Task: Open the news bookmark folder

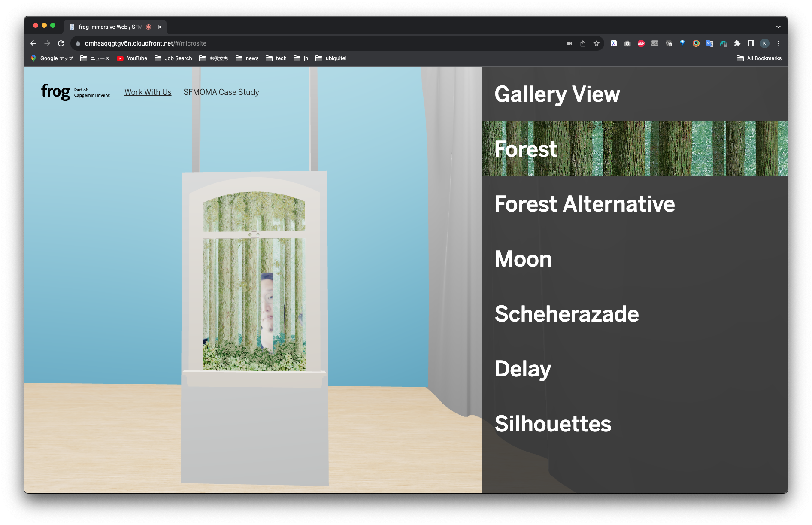Action: point(247,58)
